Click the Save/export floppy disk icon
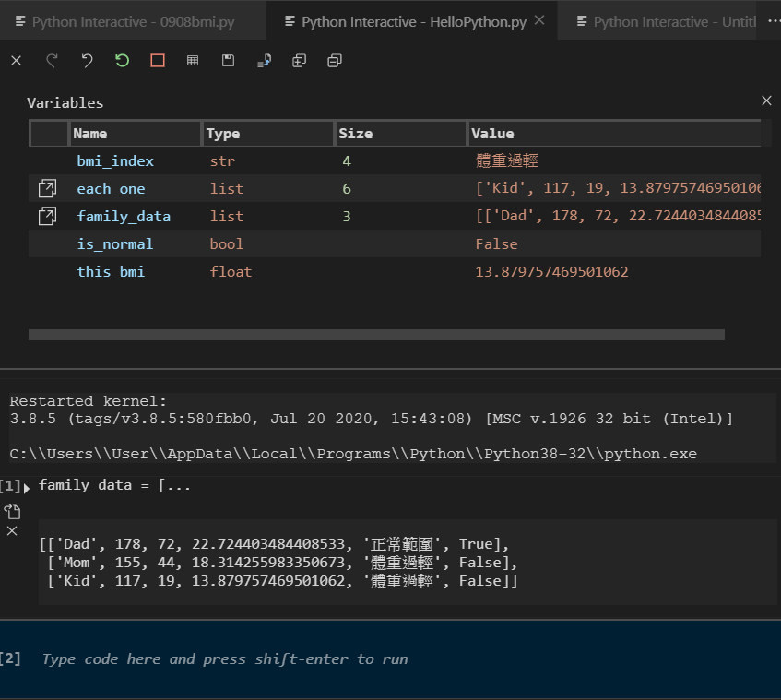The width and height of the screenshot is (781, 700). tap(228, 61)
